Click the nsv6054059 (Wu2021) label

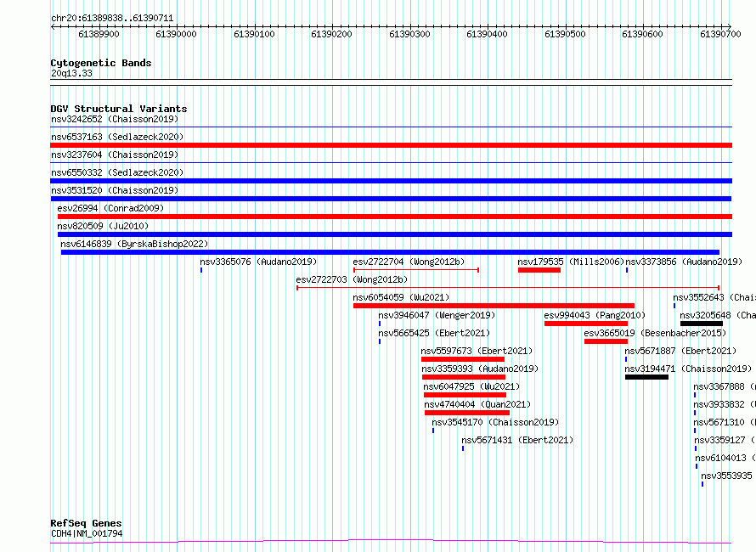(x=401, y=297)
